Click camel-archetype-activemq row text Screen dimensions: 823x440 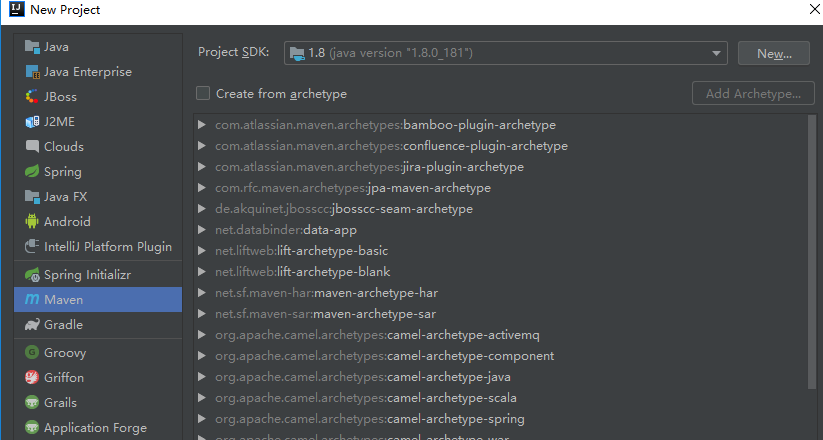click(x=377, y=335)
